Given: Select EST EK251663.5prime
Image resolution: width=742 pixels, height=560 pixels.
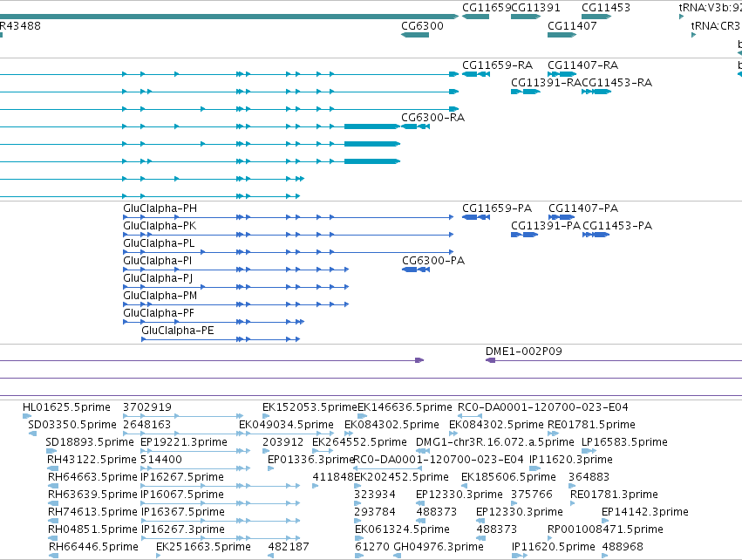Looking at the screenshot, I should (x=203, y=547).
